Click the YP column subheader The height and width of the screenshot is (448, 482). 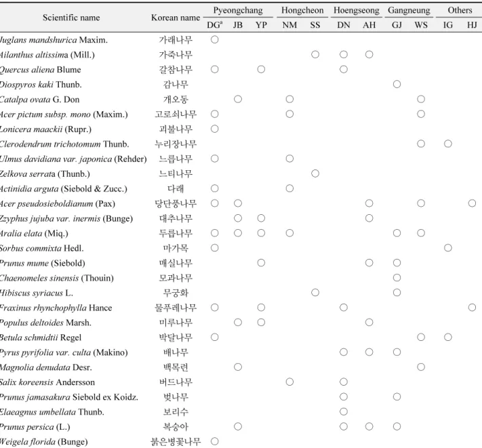pyautogui.click(x=261, y=25)
